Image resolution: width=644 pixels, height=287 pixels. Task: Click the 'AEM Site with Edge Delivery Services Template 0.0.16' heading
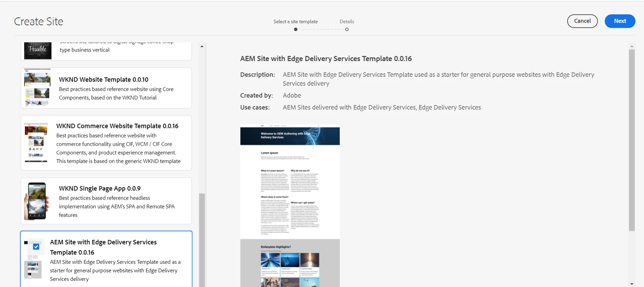coord(326,59)
